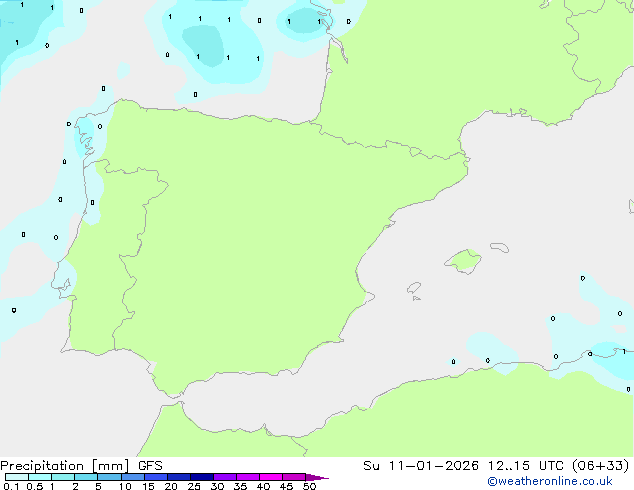Open the weatheronline.co.uk link
Screen dimensions: 634x490
(x=550, y=481)
